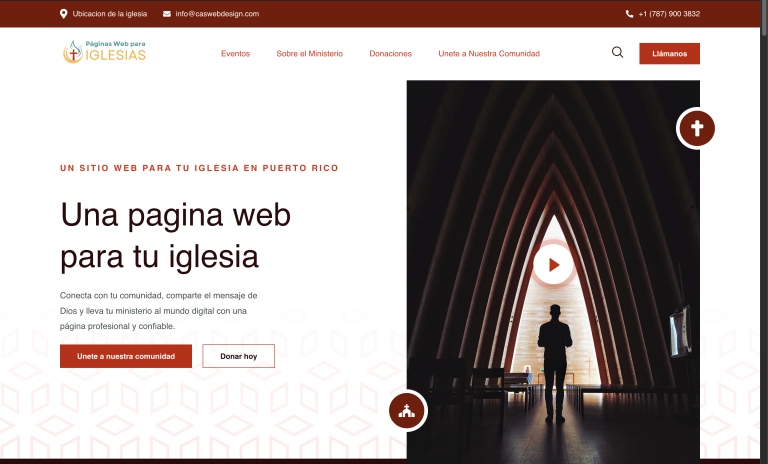Click the location pin icon
Viewport: 768px width, 464px height.
pyautogui.click(x=63, y=14)
